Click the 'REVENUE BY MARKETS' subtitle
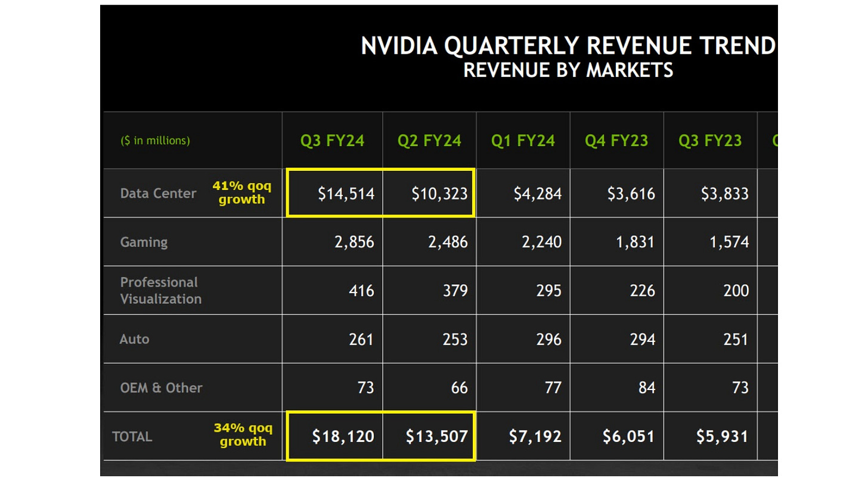 point(569,70)
